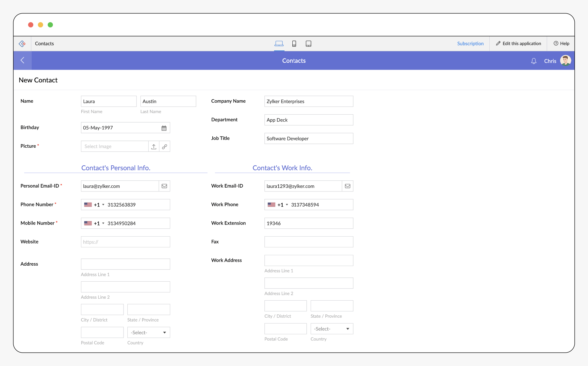Screen dimensions: 588x366
Task: Expand Work Address Country select dropdown
Action: tap(332, 329)
